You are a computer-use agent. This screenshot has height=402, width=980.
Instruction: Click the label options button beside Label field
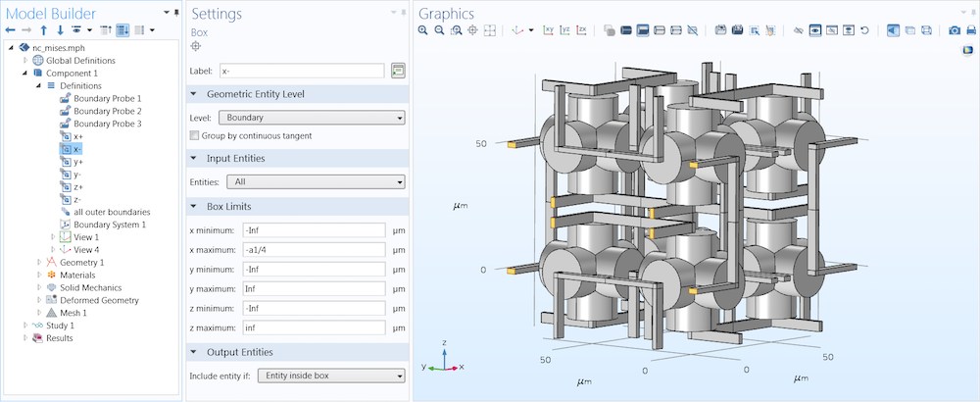(398, 71)
